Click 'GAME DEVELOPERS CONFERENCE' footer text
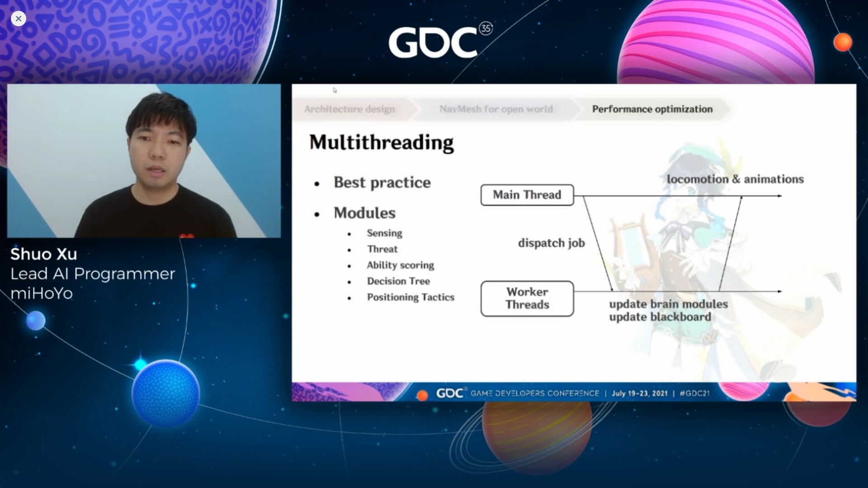The height and width of the screenshot is (488, 868). (x=535, y=393)
